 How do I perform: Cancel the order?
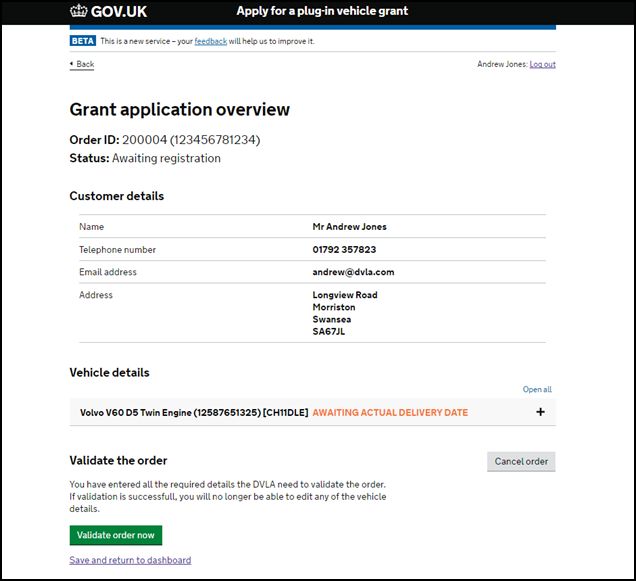[521, 462]
